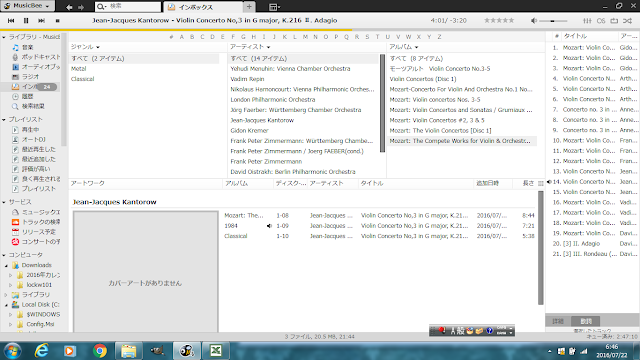Viewport: 640px width, 360px height.
Task: Select track 1-10 in the track list
Action: coord(379,236)
